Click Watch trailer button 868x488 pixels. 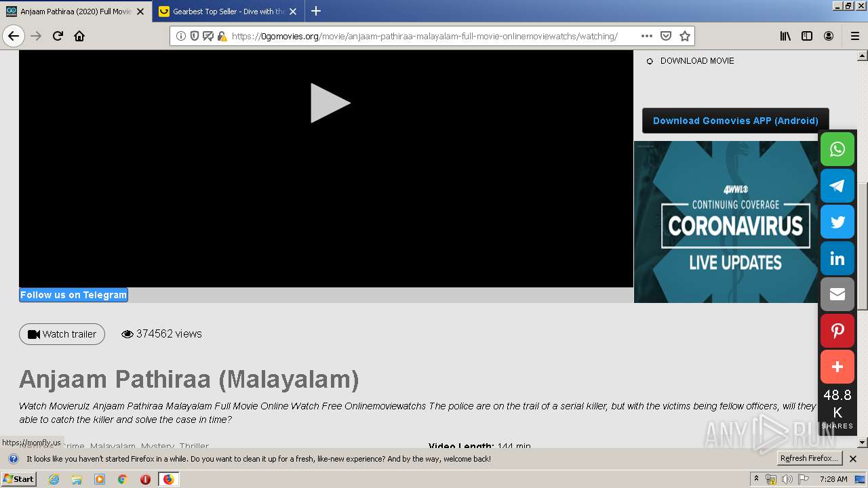click(x=62, y=334)
